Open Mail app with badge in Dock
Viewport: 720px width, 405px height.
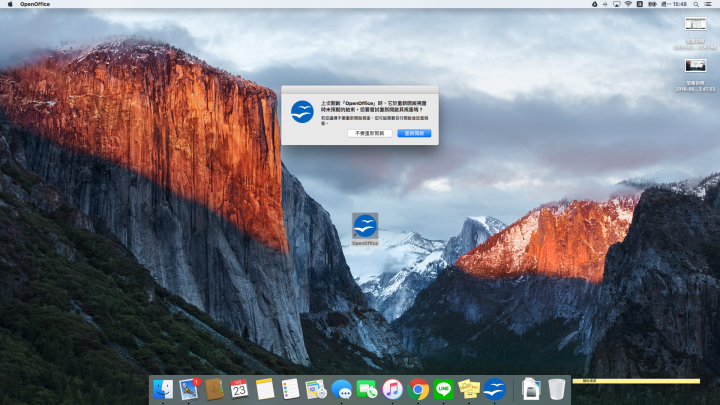pyautogui.click(x=189, y=389)
